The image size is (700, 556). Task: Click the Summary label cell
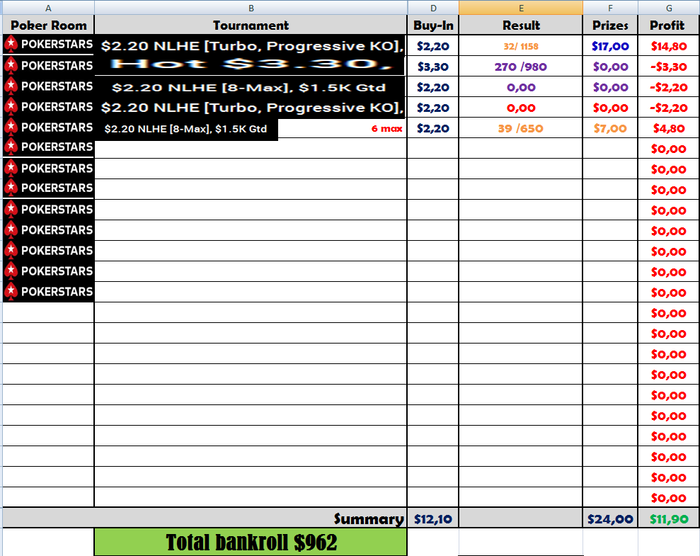[x=205, y=518]
